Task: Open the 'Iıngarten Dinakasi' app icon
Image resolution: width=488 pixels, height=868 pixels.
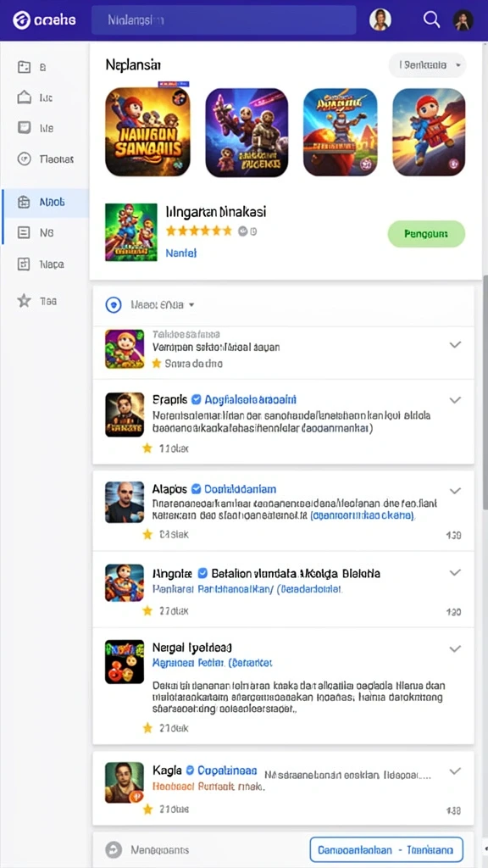Action: click(x=131, y=232)
